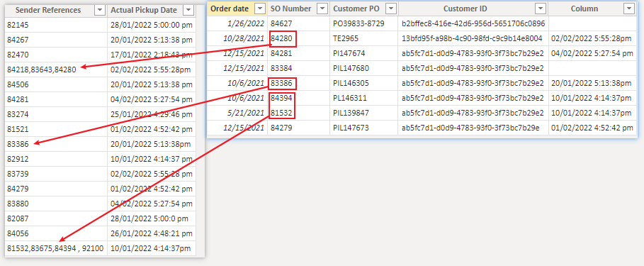The image size is (644, 266).
Task: Click pickup date 28/01/2022 5:00:0 pm
Action: click(152, 218)
